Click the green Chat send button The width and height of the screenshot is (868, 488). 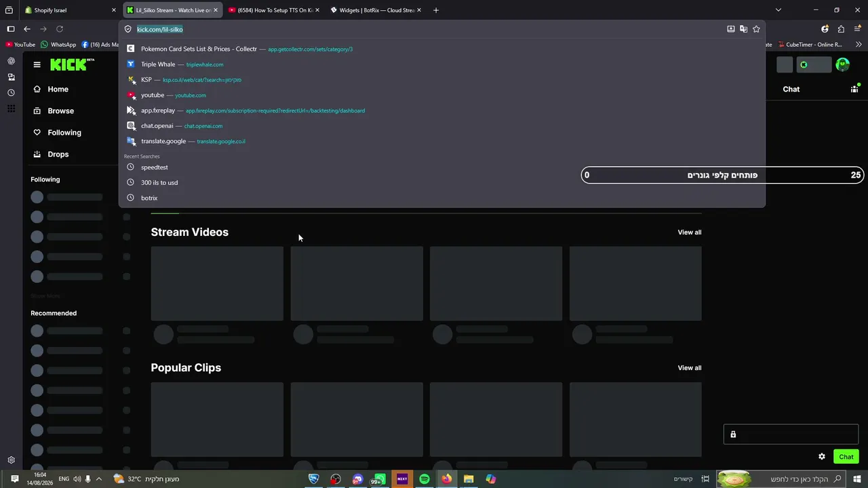pyautogui.click(x=846, y=457)
